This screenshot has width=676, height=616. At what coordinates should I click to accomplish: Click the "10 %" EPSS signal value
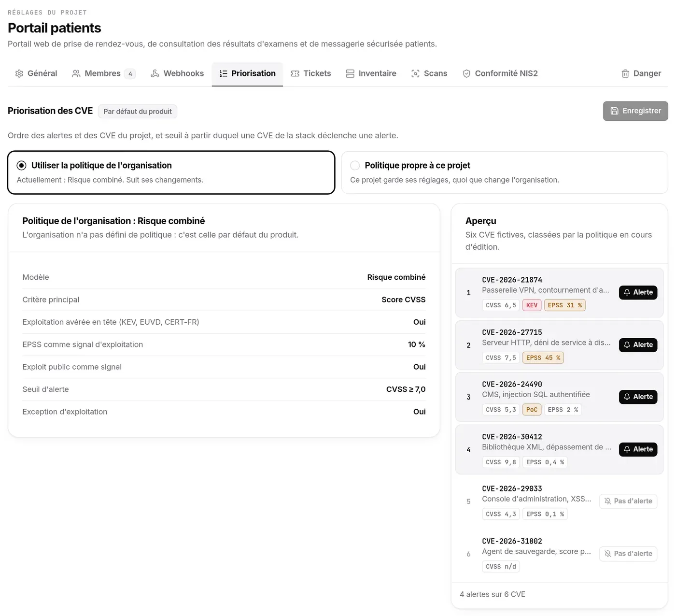coord(417,344)
